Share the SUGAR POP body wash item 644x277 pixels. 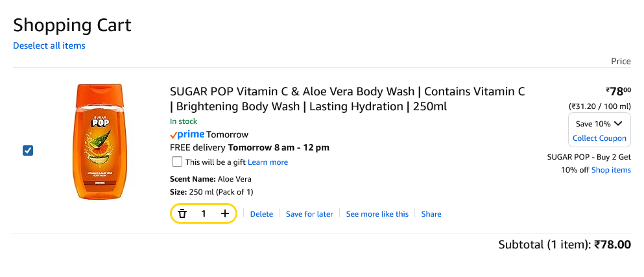click(431, 214)
